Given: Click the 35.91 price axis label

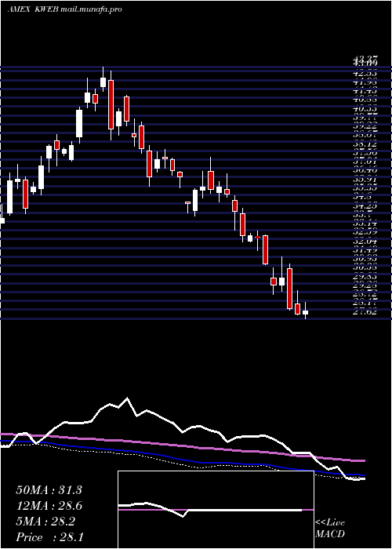Looking at the screenshot, I should pyautogui.click(x=365, y=180).
